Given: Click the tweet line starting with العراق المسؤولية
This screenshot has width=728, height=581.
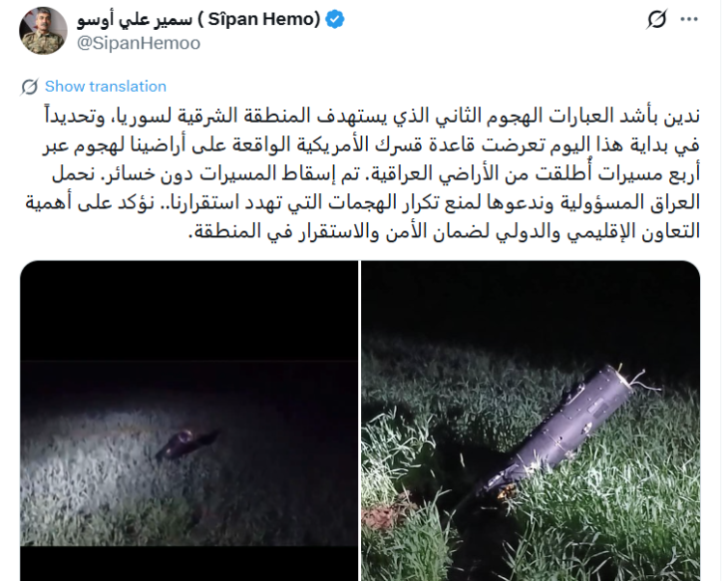Looking at the screenshot, I should (x=362, y=202).
